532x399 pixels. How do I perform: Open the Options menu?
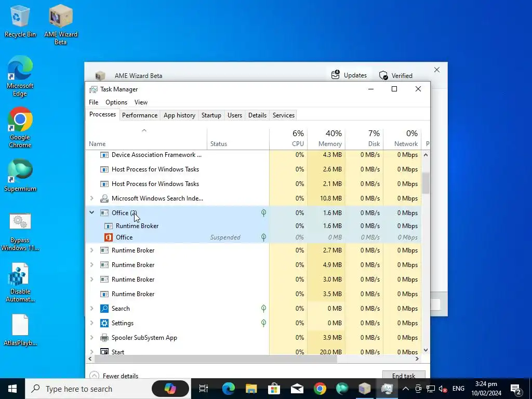pos(116,102)
